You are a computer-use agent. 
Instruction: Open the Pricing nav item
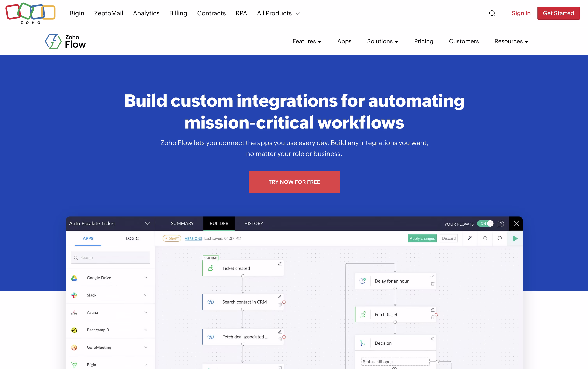click(424, 42)
